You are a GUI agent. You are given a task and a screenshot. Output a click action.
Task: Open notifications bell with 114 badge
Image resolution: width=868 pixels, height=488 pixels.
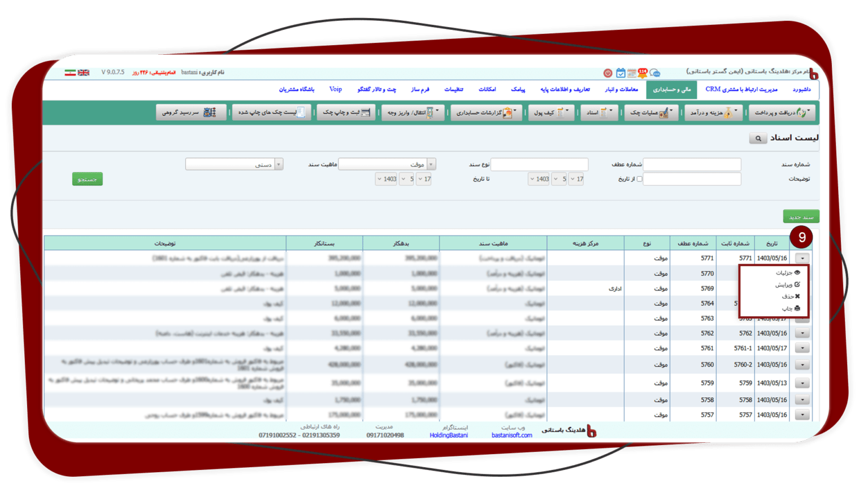(x=643, y=73)
